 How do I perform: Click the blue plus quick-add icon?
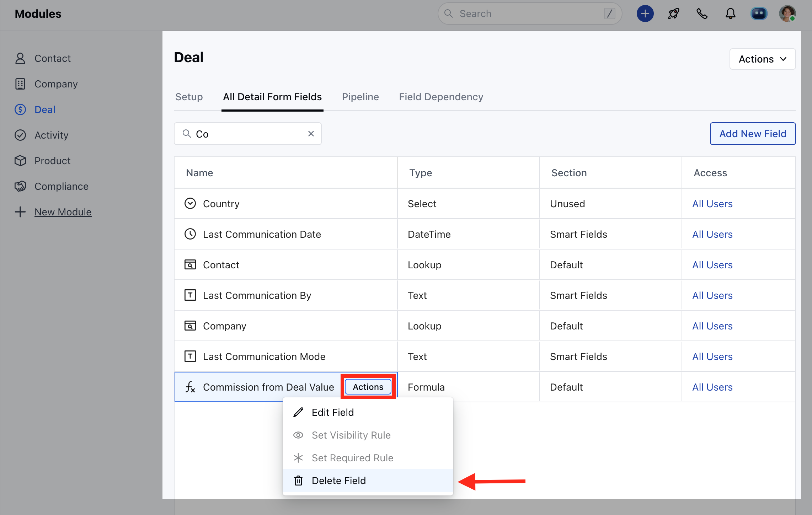[x=645, y=14]
